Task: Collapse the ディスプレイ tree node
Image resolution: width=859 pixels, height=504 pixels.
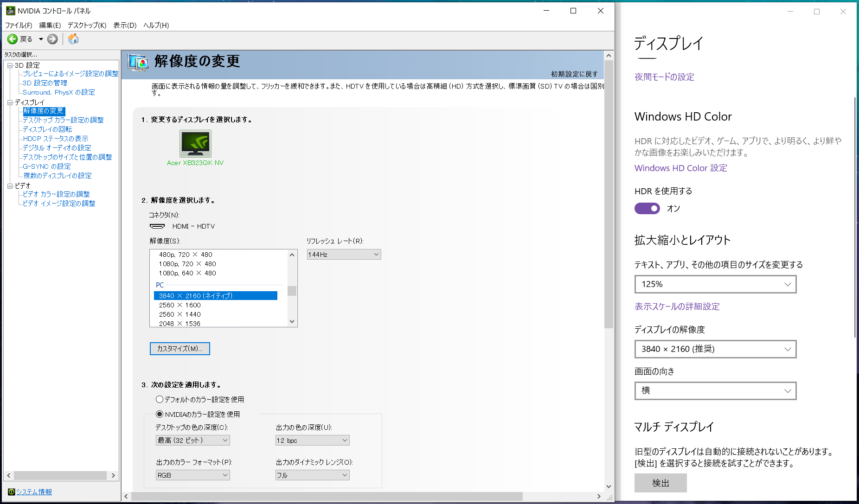Action: (10, 102)
